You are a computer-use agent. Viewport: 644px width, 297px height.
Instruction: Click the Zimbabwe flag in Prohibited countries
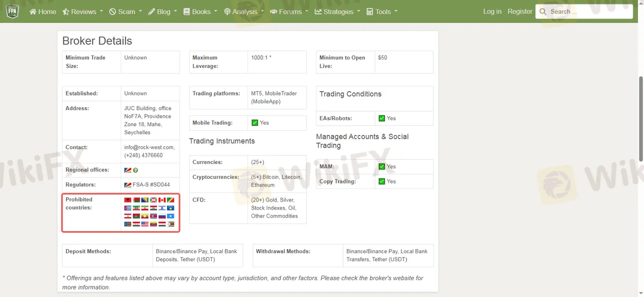click(x=171, y=224)
